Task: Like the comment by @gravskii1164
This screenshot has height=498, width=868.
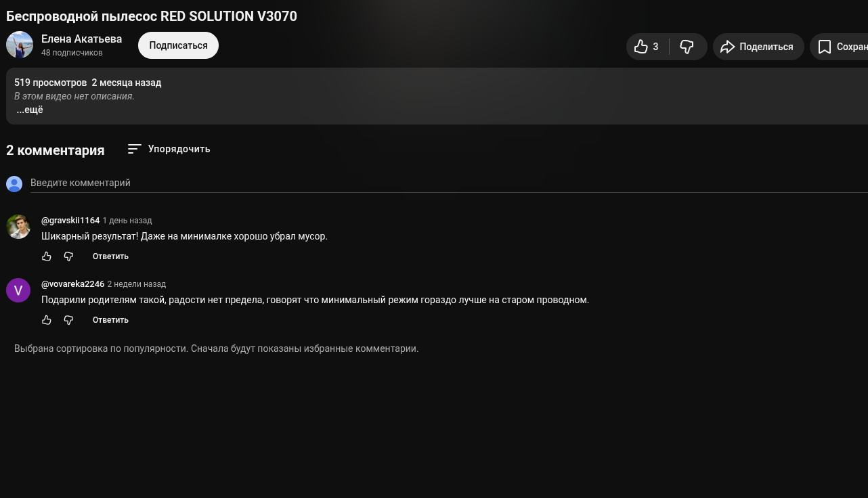Action: [47, 256]
